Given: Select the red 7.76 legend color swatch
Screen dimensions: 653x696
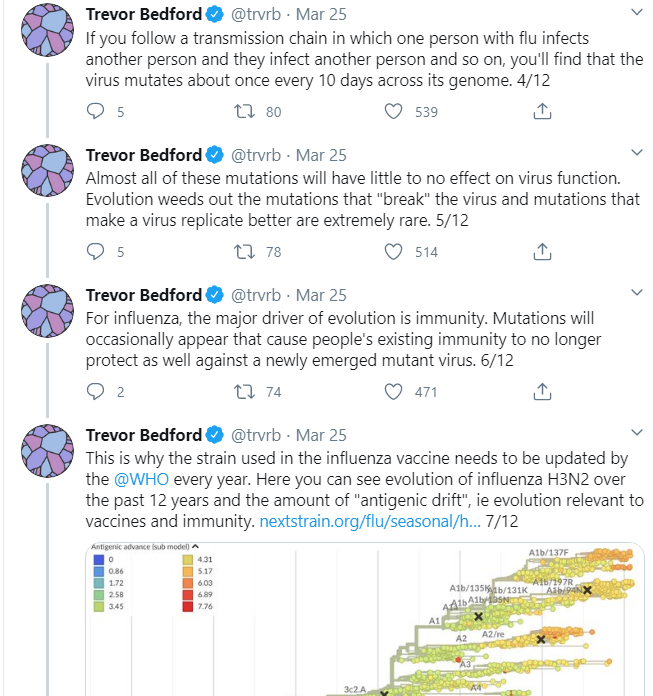Looking at the screenshot, I should 188,606.
